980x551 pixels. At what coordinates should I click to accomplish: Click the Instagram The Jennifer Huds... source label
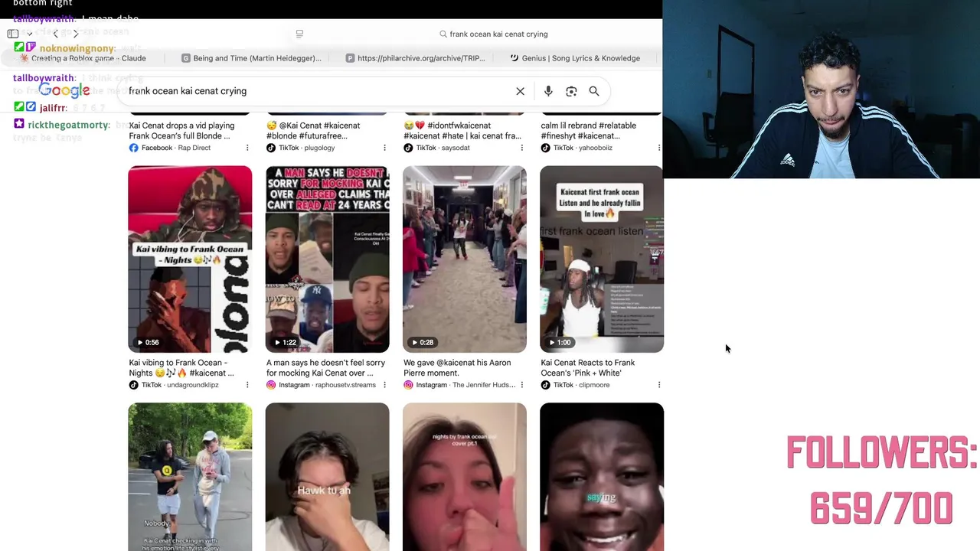[x=459, y=385]
